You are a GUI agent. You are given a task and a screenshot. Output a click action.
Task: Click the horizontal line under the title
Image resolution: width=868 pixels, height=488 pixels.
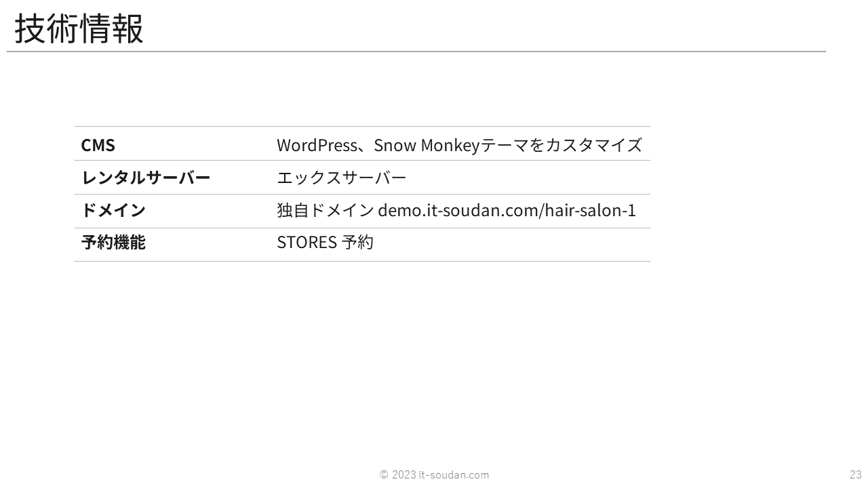point(416,52)
